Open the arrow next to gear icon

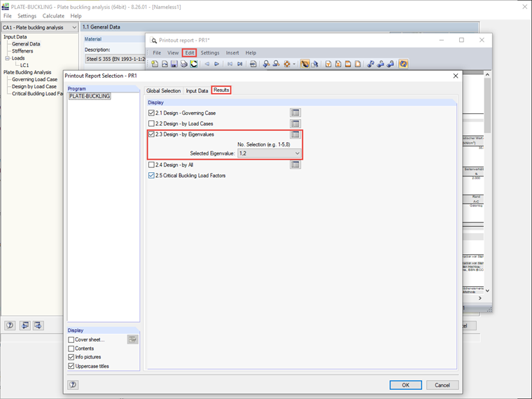coord(294,64)
